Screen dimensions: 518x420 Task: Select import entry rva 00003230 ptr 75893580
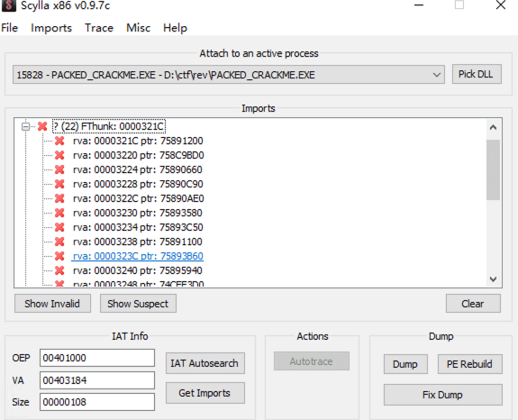tap(138, 213)
